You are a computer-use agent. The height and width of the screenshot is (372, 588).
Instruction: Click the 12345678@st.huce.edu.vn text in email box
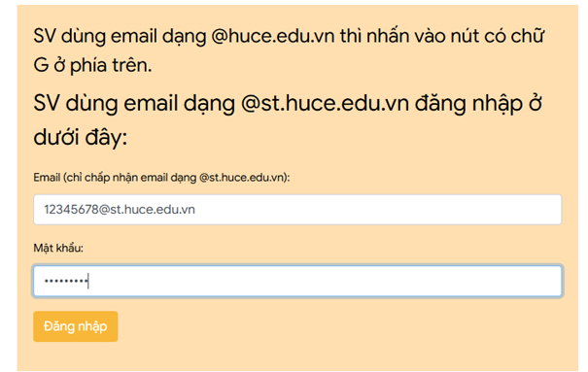pos(120,210)
